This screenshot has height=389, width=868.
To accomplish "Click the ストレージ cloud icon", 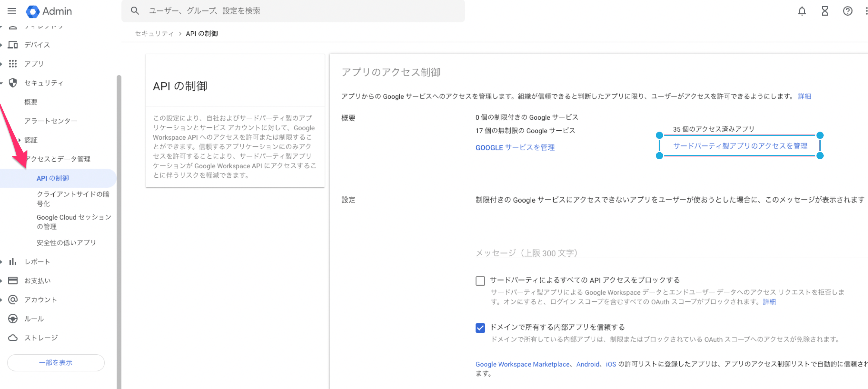I will (13, 338).
